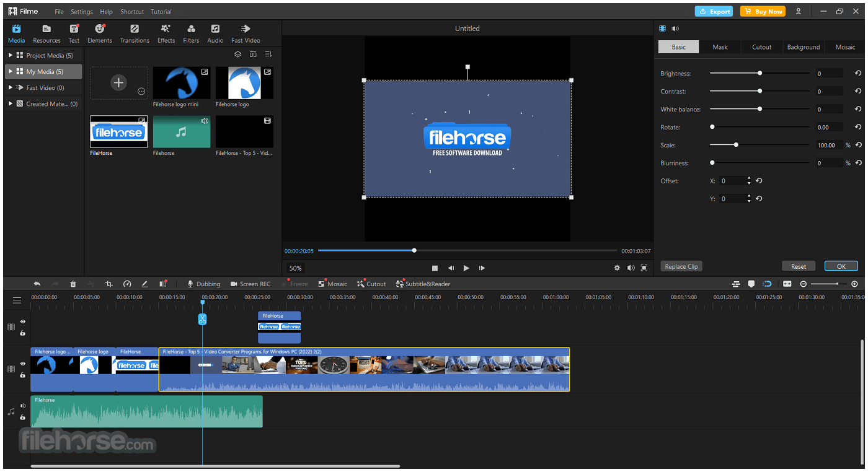Switch to the Transitions tab
Screen dimensions: 868x472
[x=135, y=34]
